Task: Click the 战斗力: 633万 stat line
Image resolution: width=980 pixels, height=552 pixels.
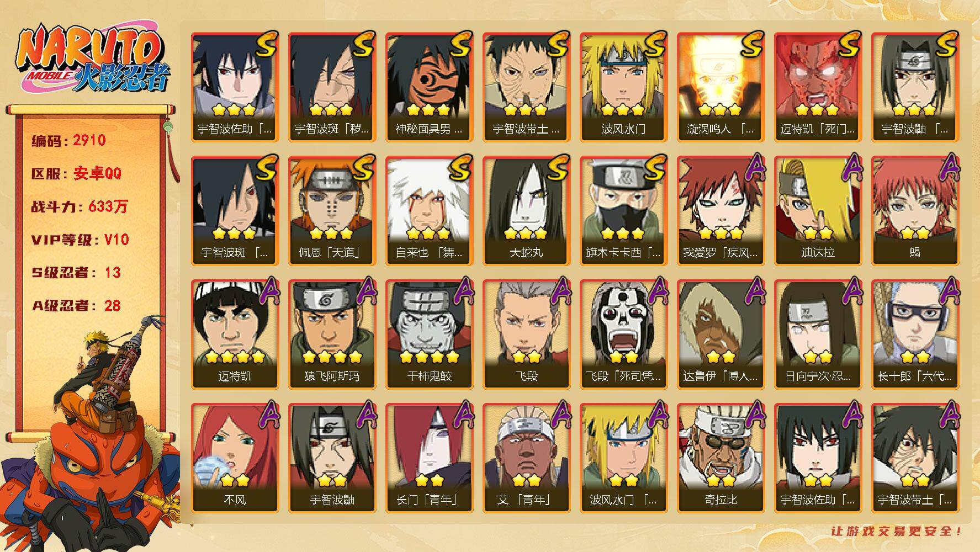Action: tap(80, 206)
